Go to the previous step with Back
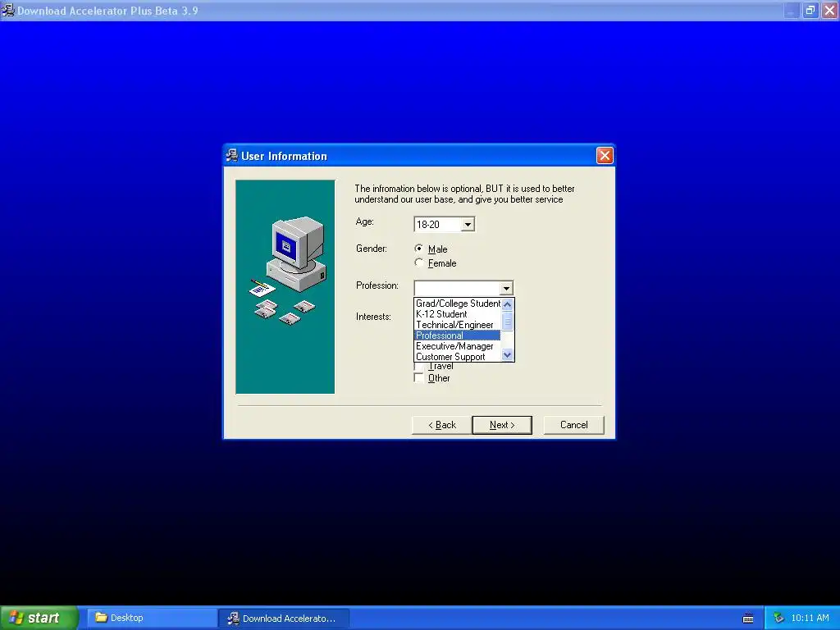840x630 pixels. (x=442, y=425)
